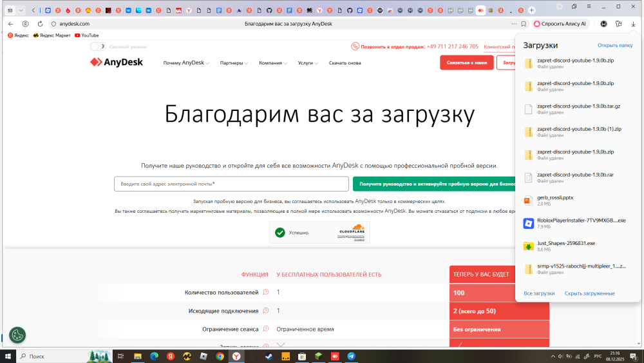The width and height of the screenshot is (644, 363).
Task: Expand the chevron below Ограничение сеанса row
Action: (x=281, y=345)
